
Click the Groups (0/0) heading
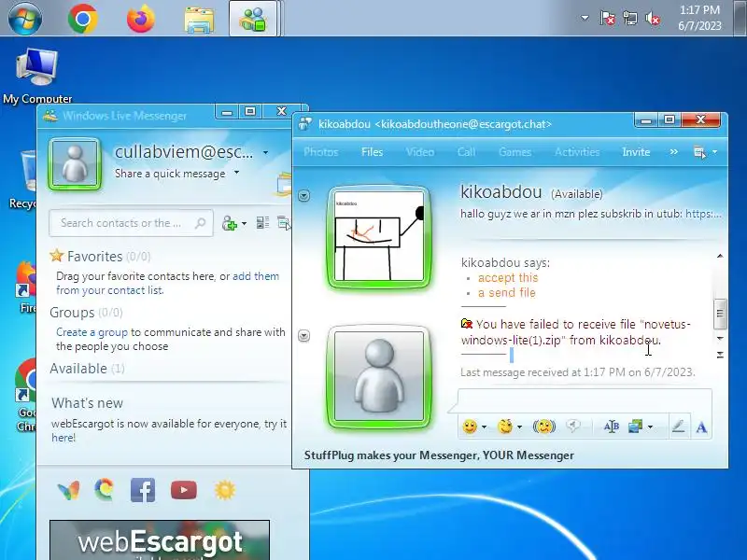click(86, 313)
